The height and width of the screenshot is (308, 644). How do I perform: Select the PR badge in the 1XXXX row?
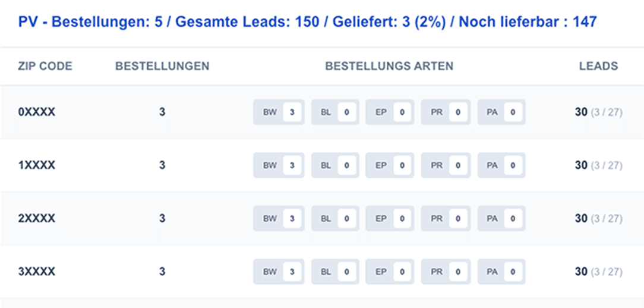(x=445, y=165)
